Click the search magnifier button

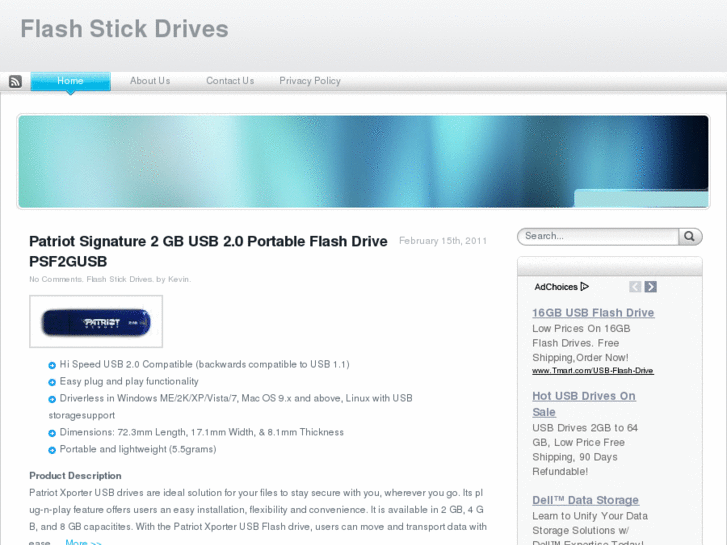690,236
